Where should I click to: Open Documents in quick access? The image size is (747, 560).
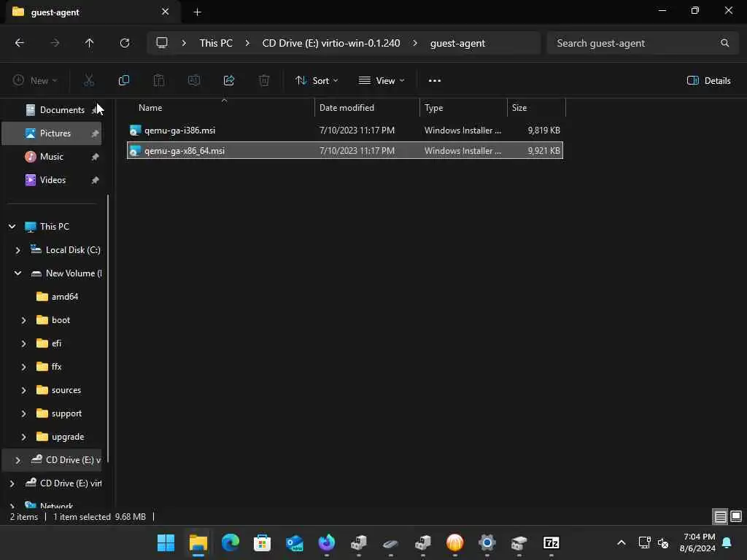pyautogui.click(x=52, y=110)
